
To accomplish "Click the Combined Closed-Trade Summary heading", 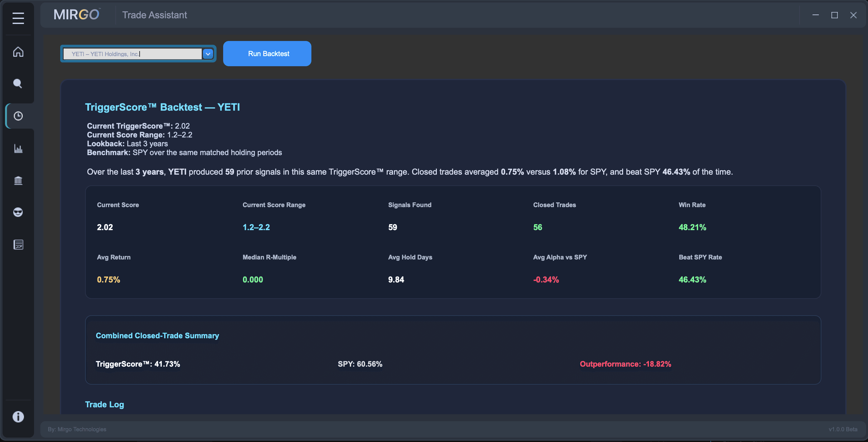I will pos(157,335).
